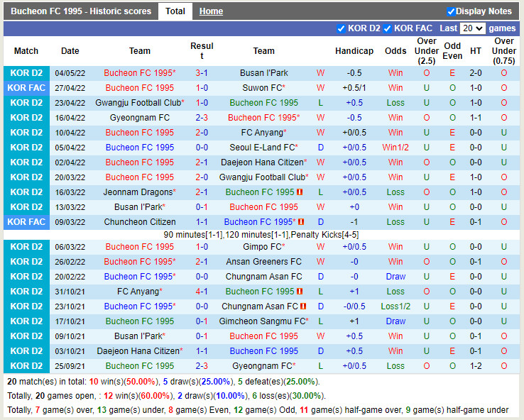Open Gyeongnam FC link on 16/04/22
The height and width of the screenshot is (420, 524).
(x=140, y=118)
